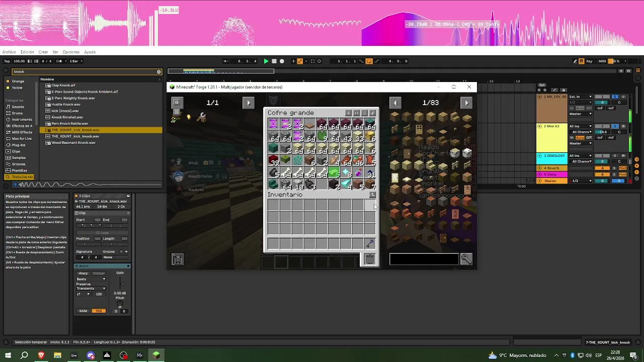Fold the 3 ZENOLOGY track
The height and width of the screenshot is (362, 644).
[540, 156]
